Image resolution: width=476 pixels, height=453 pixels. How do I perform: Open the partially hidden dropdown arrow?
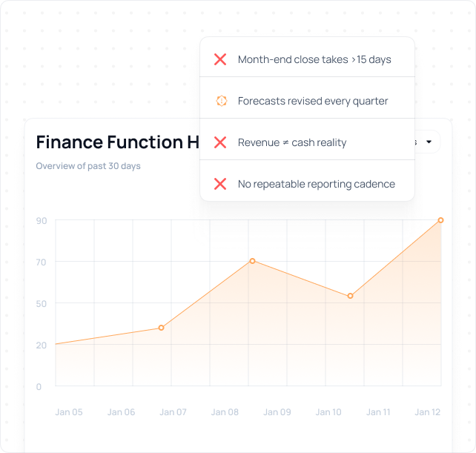pos(429,142)
